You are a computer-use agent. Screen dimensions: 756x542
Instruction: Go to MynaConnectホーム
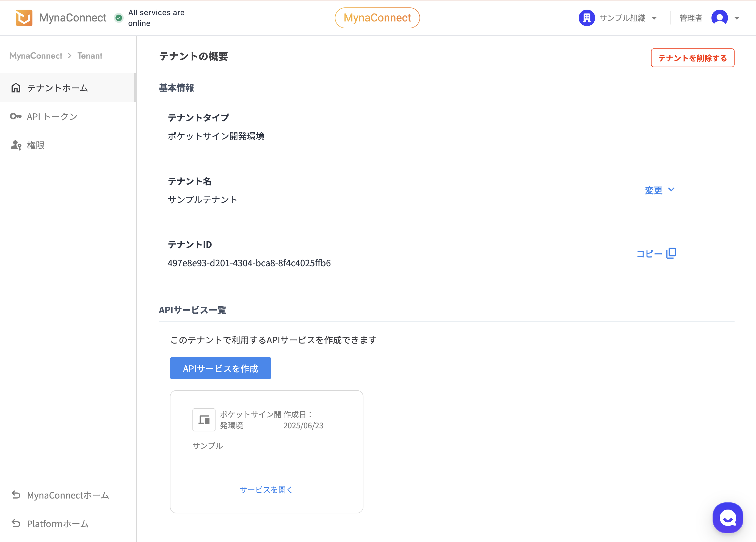pos(68,495)
